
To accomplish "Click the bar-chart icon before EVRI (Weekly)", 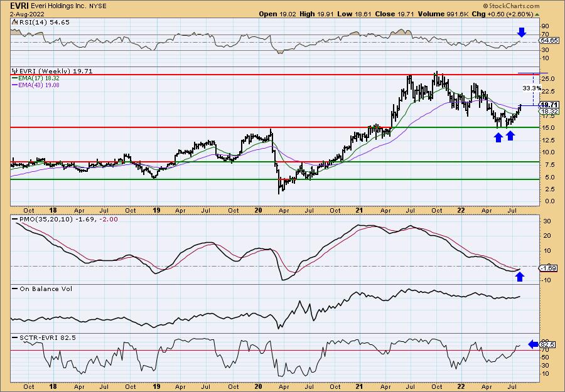I will click(15, 71).
